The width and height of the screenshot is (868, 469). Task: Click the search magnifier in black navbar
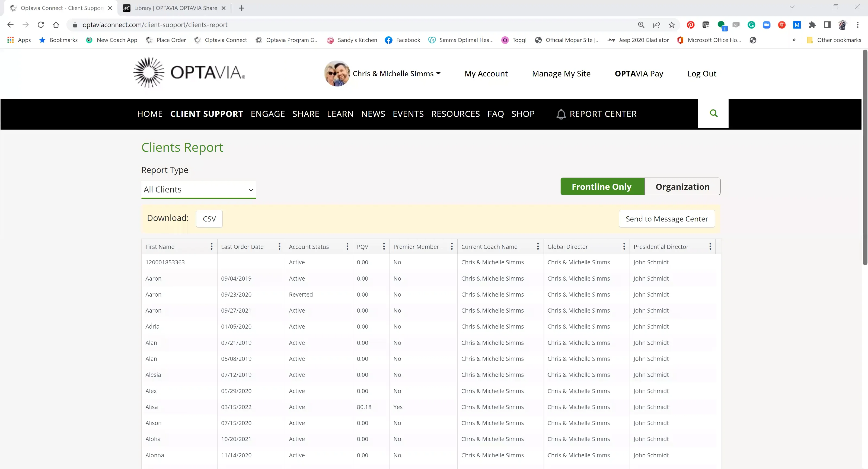pos(713,114)
